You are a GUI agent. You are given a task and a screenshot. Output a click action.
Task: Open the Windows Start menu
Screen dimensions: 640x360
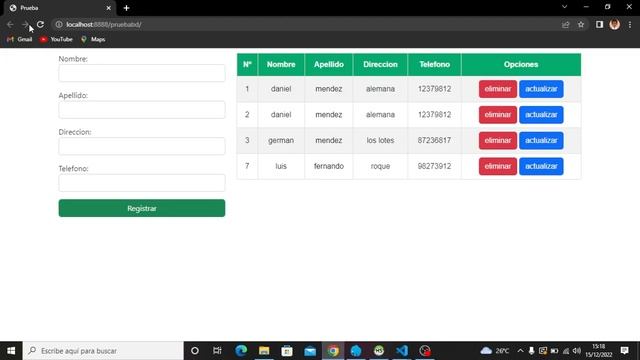pos(11,351)
